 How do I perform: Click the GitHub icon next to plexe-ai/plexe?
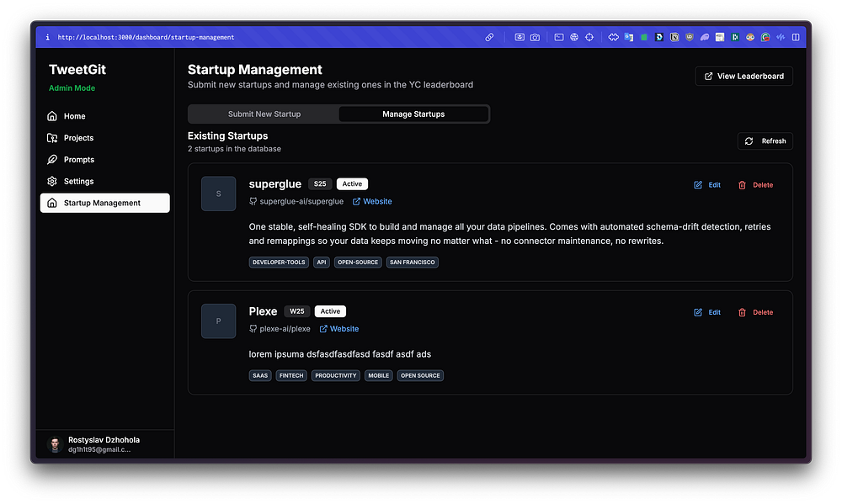[x=253, y=328]
